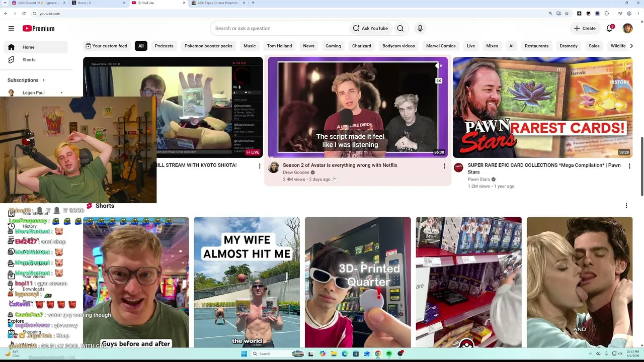This screenshot has width=644, height=362.
Task: Open File Explorer from the taskbar
Action: [333, 354]
